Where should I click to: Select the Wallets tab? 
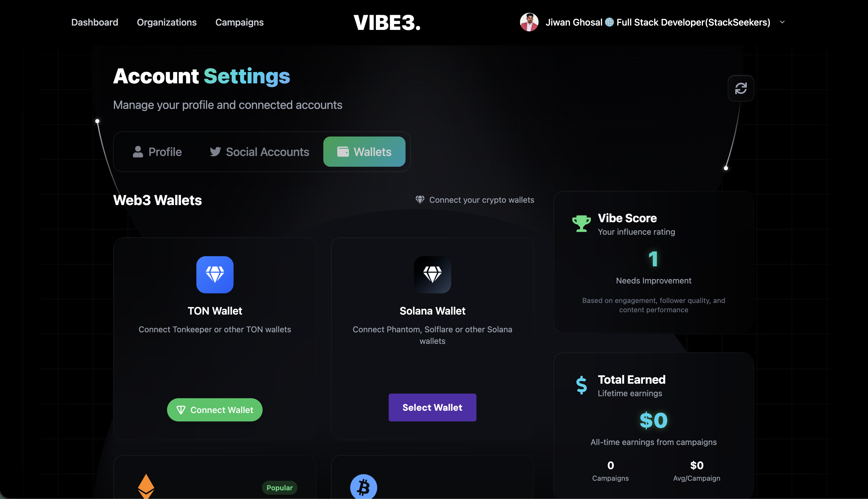tap(364, 152)
